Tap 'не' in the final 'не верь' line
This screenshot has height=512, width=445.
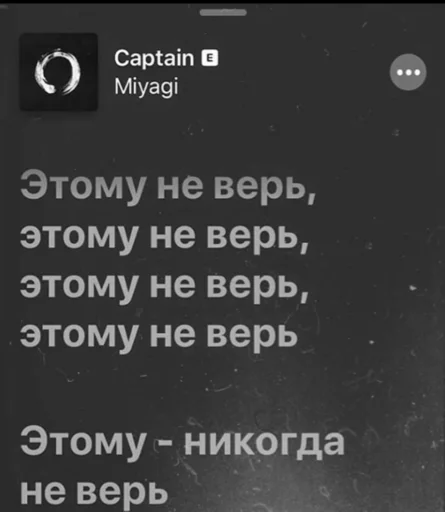(43, 493)
